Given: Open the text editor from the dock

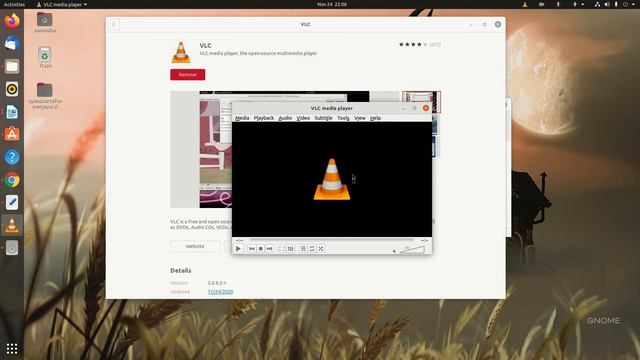Looking at the screenshot, I should point(12,202).
